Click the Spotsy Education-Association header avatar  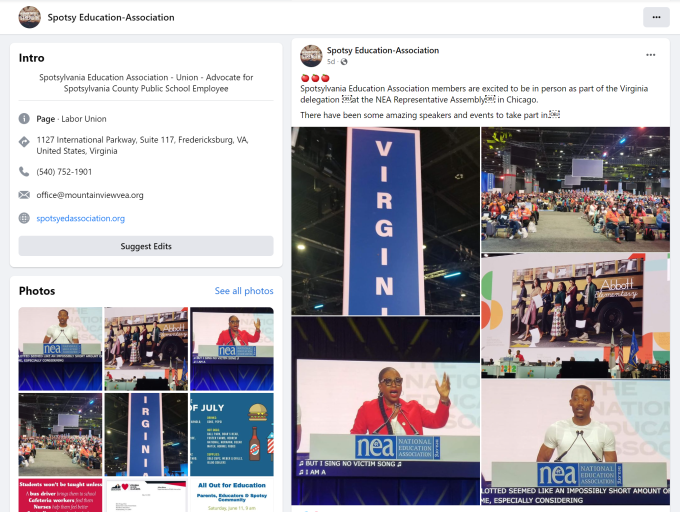(x=29, y=17)
